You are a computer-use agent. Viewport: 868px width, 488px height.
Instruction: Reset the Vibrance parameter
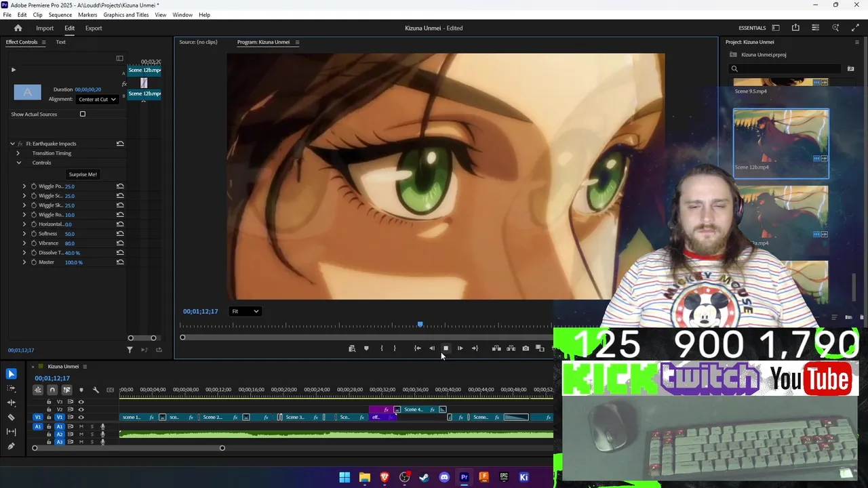[120, 243]
